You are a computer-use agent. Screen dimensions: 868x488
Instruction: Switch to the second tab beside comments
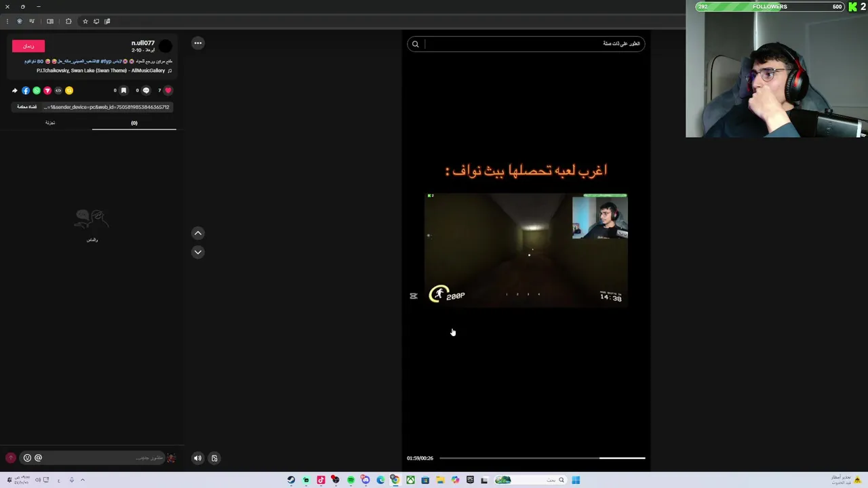pos(50,123)
